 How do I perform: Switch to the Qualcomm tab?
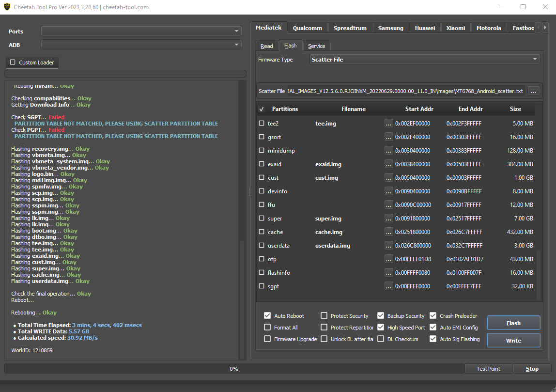pos(308,28)
